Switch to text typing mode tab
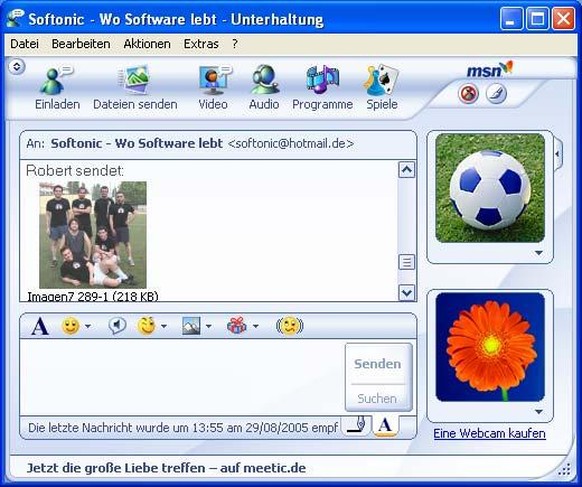 [385, 425]
